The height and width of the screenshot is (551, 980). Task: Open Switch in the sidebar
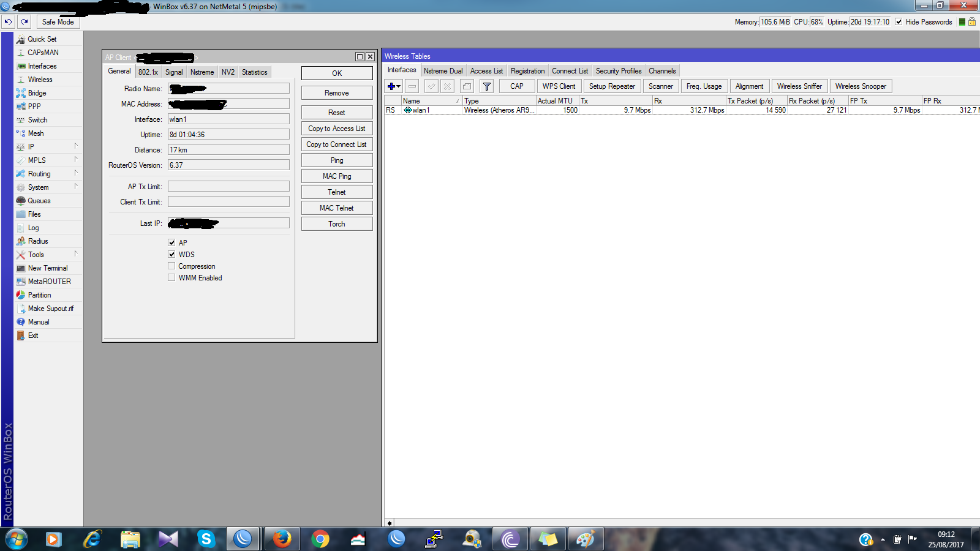[37, 120]
